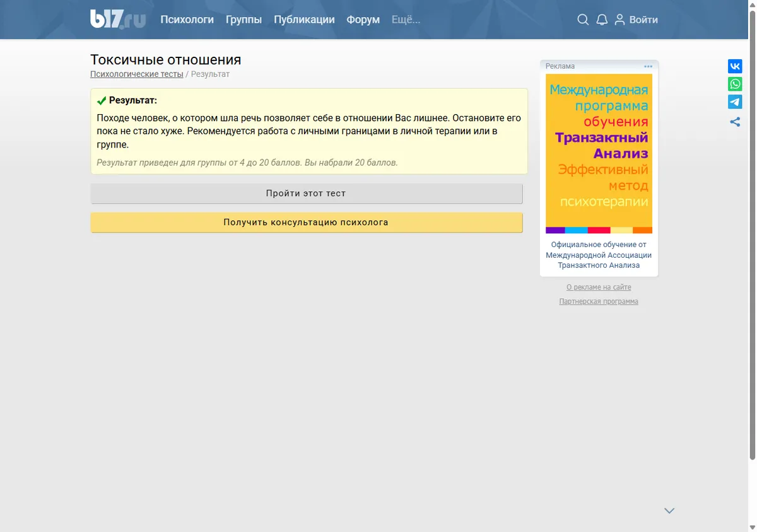Viewport: 757px width, 532px height.
Task: Click the Войти login link
Action: tap(643, 20)
